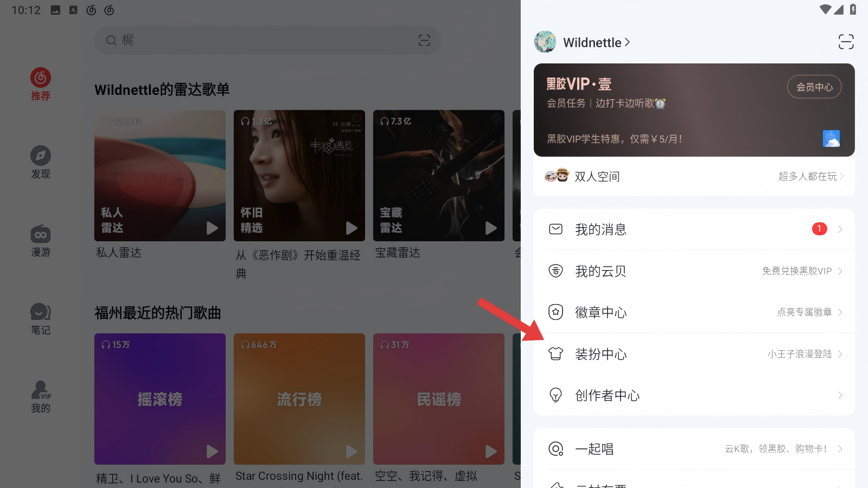Open the Wildnettle profile avatar
Image resolution: width=868 pixels, height=488 pixels.
click(545, 42)
